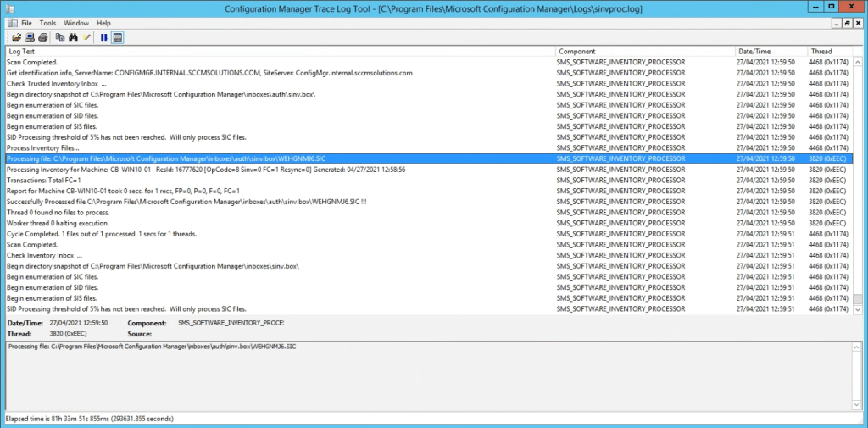Sort by the Component column header
The image size is (868, 428).
click(644, 52)
